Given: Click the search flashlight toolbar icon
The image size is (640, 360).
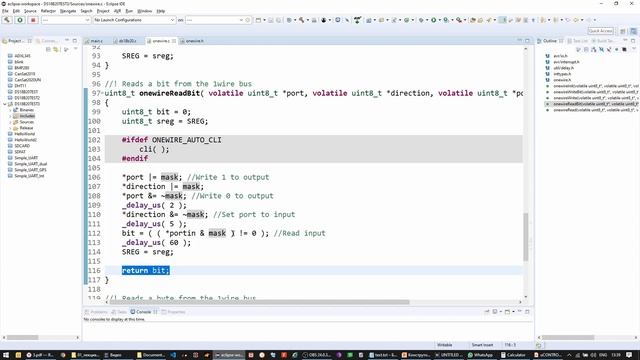Looking at the screenshot, I should pyautogui.click(x=489, y=20).
